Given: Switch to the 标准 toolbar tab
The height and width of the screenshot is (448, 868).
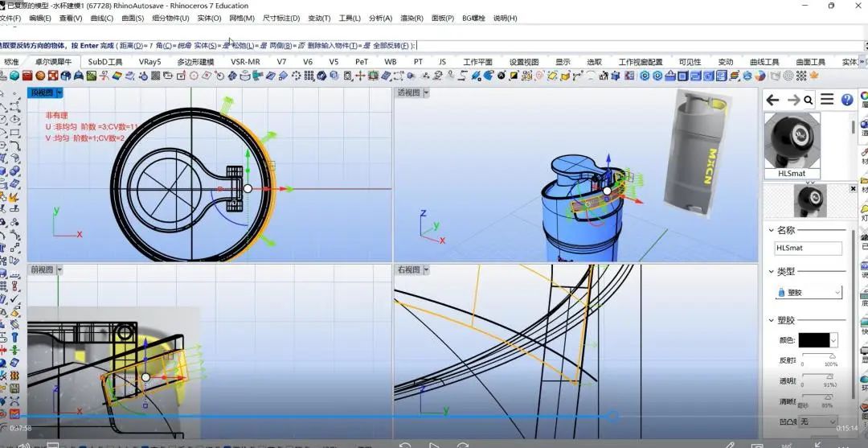Looking at the screenshot, I should pyautogui.click(x=11, y=62).
